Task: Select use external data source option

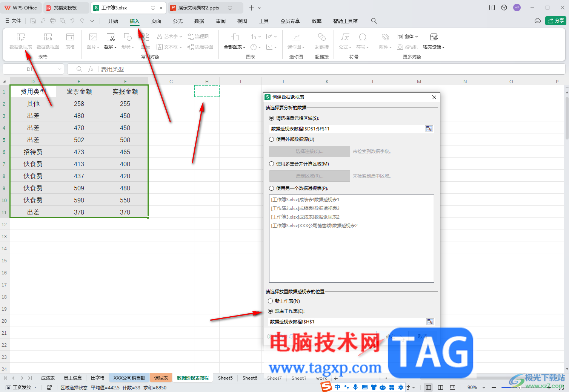Action: (x=272, y=139)
